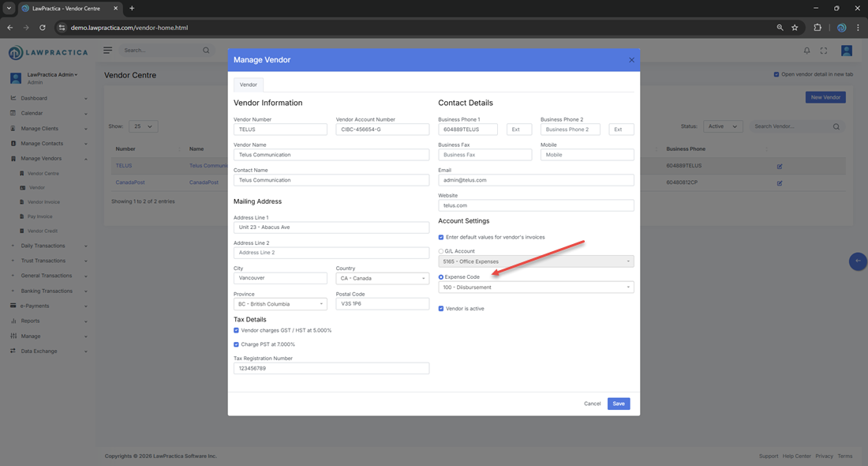Click the user profile avatar icon
The width and height of the screenshot is (868, 466).
pyautogui.click(x=846, y=51)
